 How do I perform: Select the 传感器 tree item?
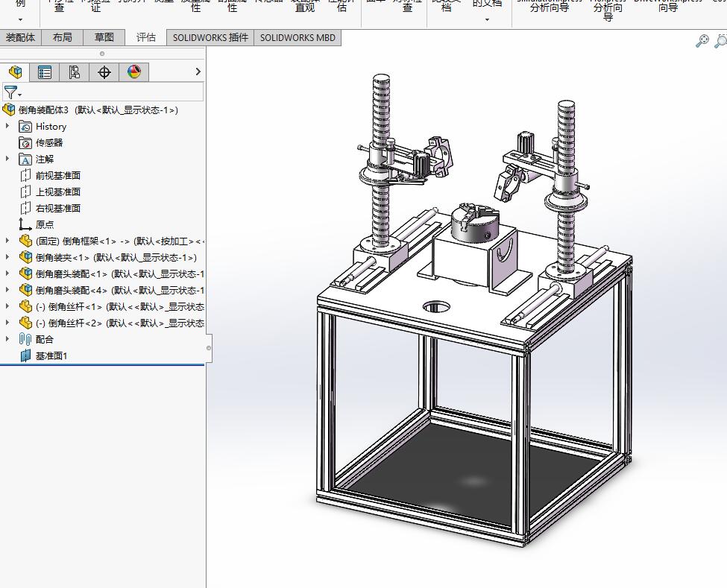(49, 142)
